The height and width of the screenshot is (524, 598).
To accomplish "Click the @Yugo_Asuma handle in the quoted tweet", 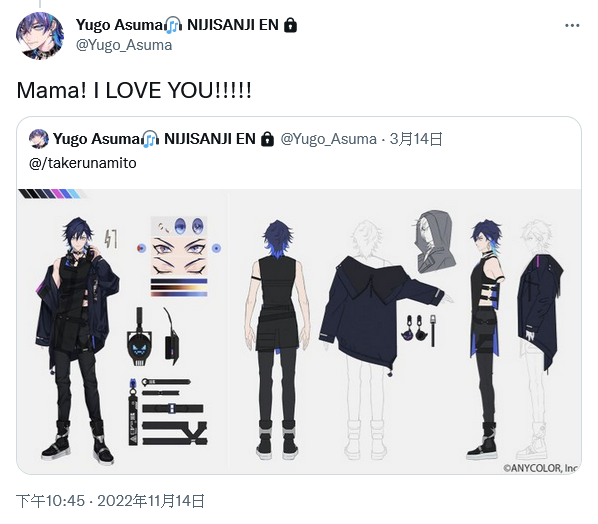I will [329, 139].
